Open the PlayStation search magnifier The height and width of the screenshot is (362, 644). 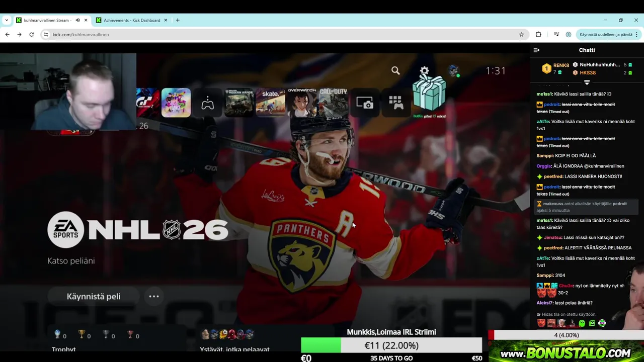pos(395,71)
